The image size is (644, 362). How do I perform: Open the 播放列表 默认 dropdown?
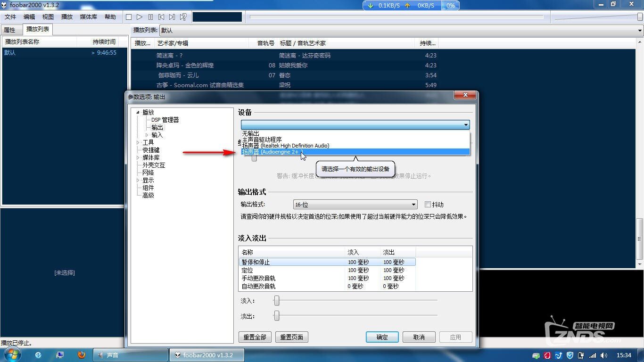click(x=401, y=30)
